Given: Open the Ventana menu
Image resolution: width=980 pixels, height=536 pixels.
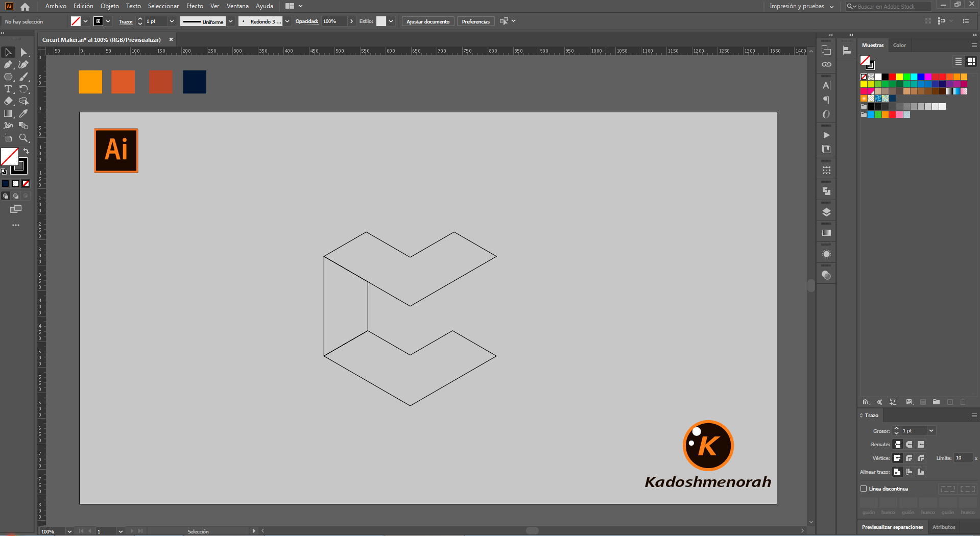Looking at the screenshot, I should click(x=237, y=6).
